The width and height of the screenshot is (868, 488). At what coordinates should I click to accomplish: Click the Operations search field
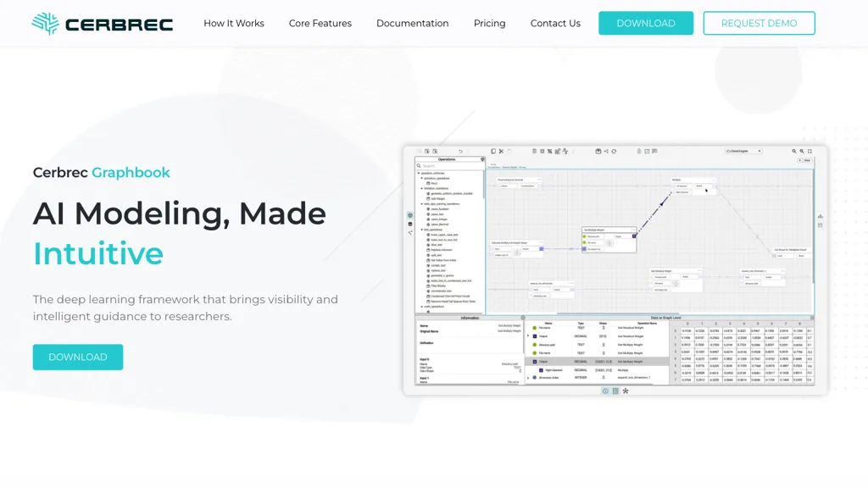[449, 166]
